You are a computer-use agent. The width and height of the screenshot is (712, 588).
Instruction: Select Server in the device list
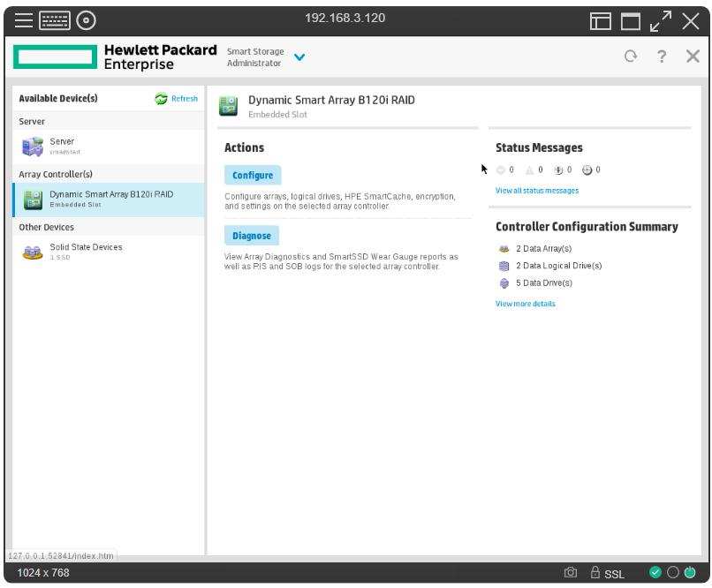tap(62, 145)
